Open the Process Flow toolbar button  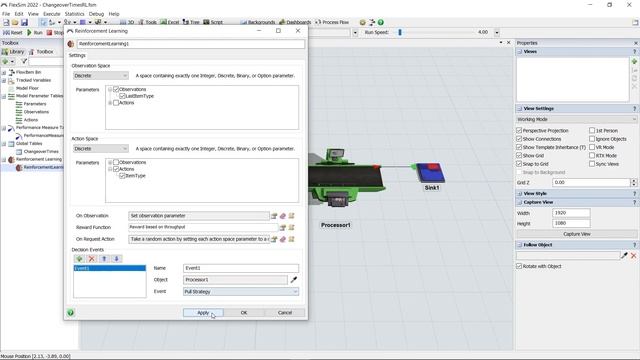pos(332,22)
